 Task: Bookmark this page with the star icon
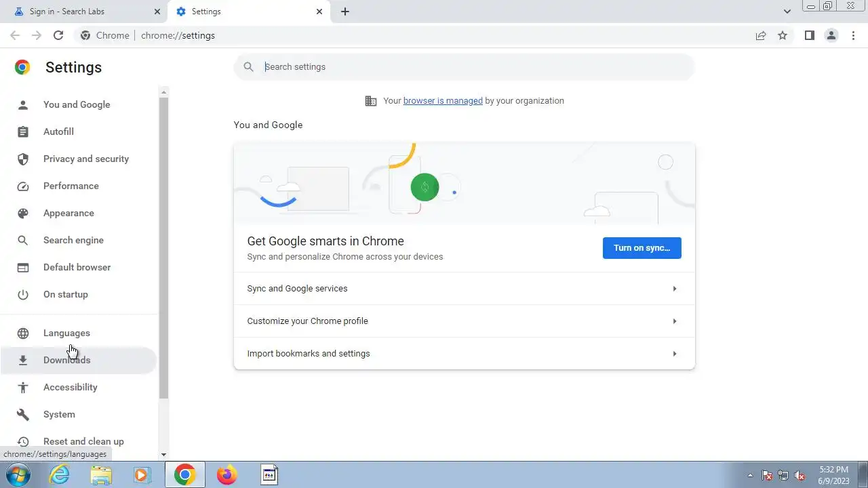pyautogui.click(x=783, y=35)
